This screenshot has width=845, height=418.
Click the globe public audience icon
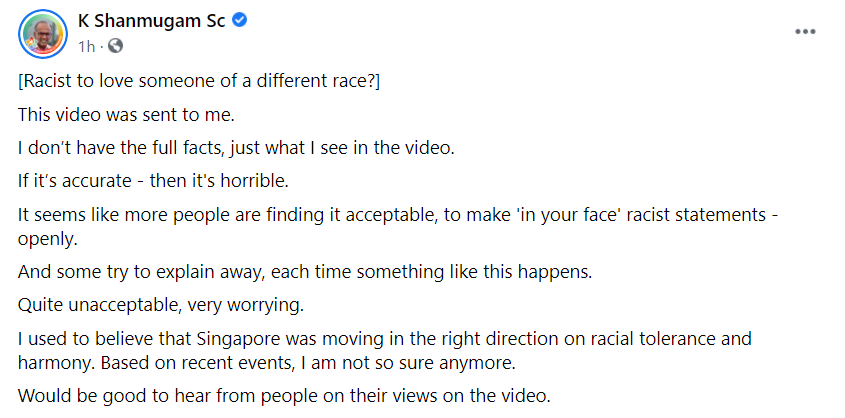pyautogui.click(x=114, y=46)
